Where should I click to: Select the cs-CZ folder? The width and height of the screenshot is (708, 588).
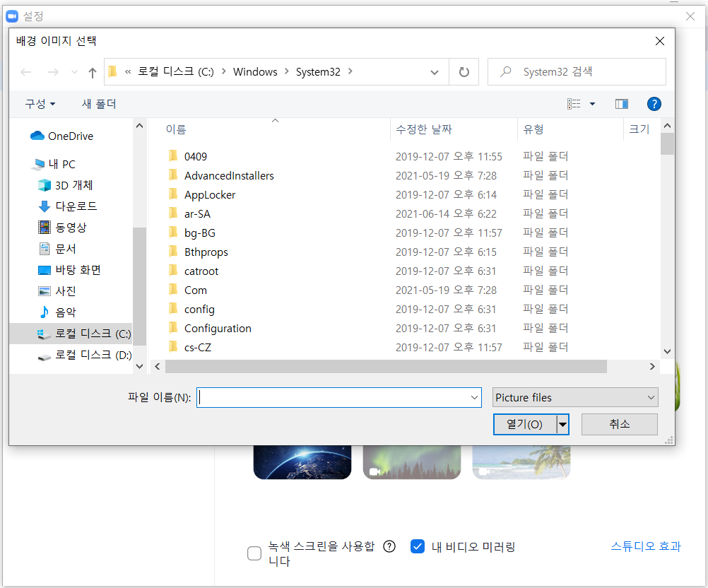198,347
